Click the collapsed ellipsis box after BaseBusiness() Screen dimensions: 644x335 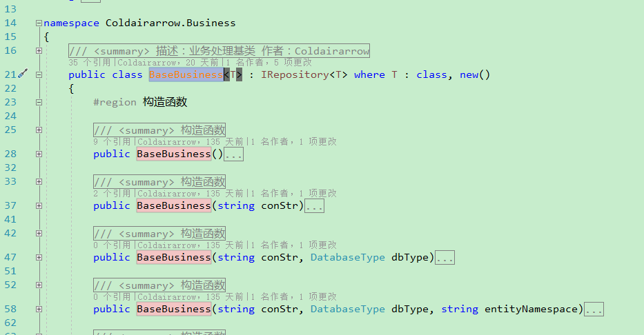[234, 154]
